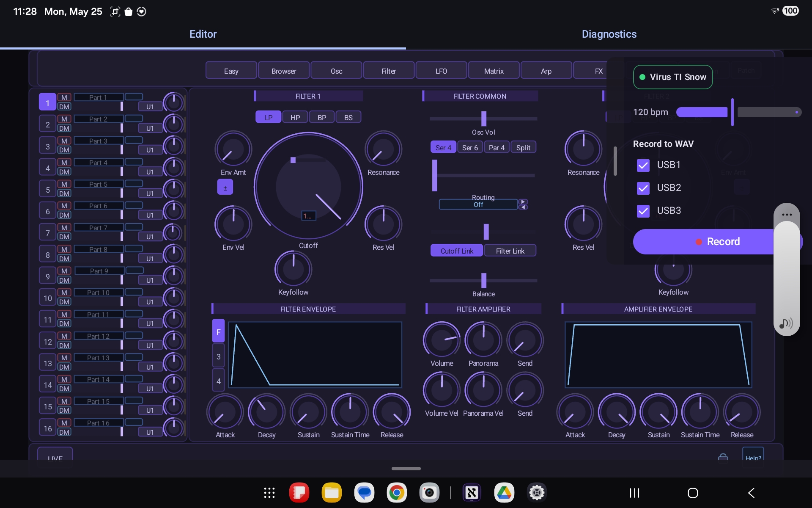Image resolution: width=812 pixels, height=508 pixels.
Task: Tap the media sound icon on volume panel
Action: click(x=786, y=323)
